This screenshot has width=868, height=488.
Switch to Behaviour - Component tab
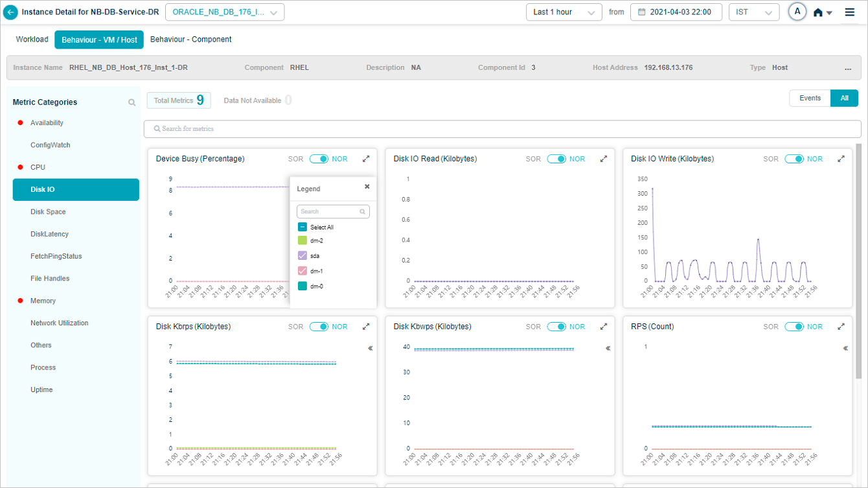tap(190, 40)
